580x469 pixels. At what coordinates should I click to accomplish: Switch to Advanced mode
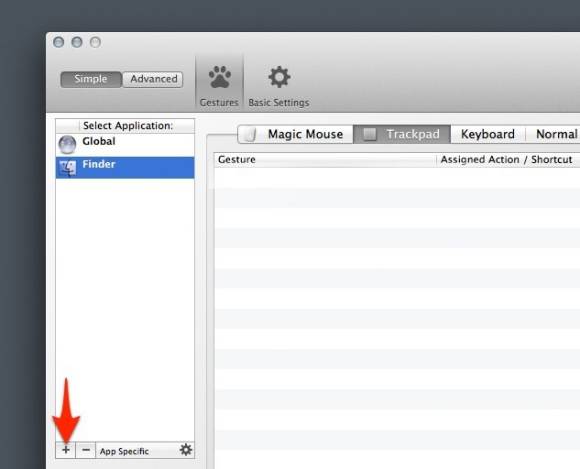[153, 79]
